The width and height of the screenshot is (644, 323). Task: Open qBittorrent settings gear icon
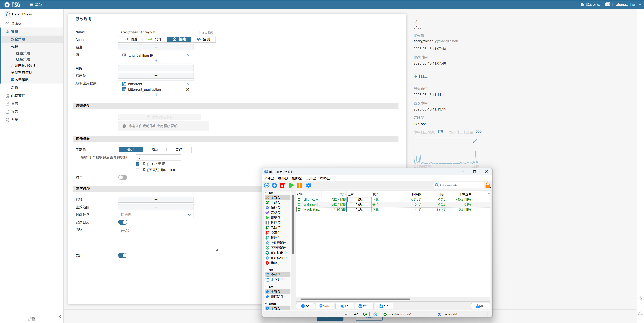[x=309, y=185]
